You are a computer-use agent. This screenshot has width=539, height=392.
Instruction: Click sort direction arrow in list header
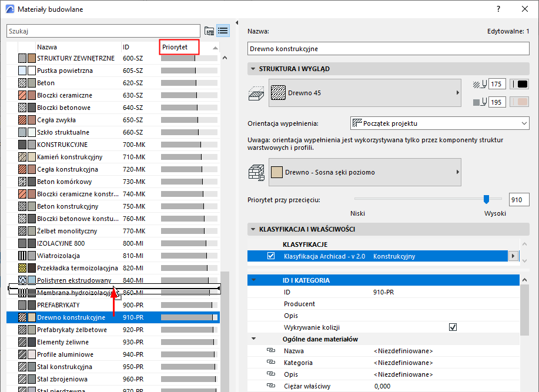216,48
